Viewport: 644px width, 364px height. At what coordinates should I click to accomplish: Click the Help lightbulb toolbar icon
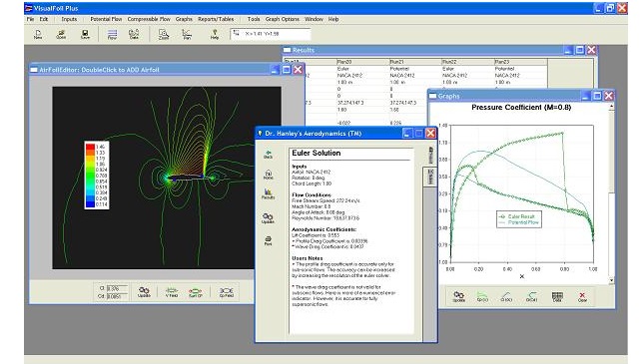215,35
